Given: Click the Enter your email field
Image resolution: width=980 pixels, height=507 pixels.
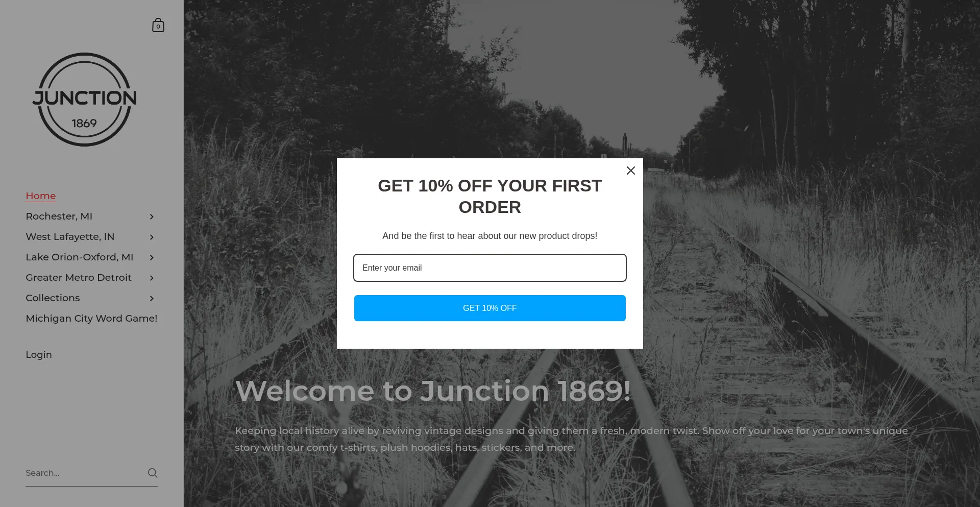Looking at the screenshot, I should pos(489,268).
